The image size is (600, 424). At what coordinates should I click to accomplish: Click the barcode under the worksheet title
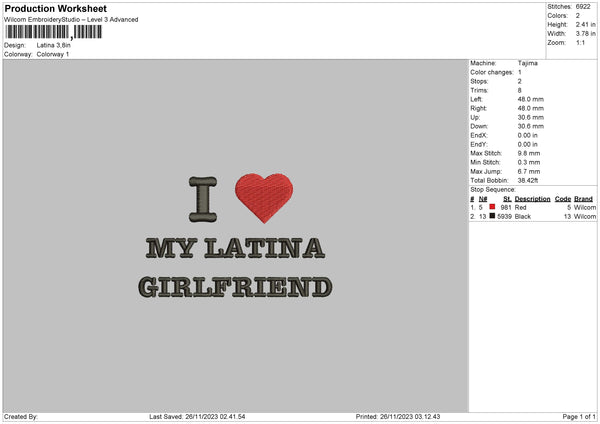[54, 32]
